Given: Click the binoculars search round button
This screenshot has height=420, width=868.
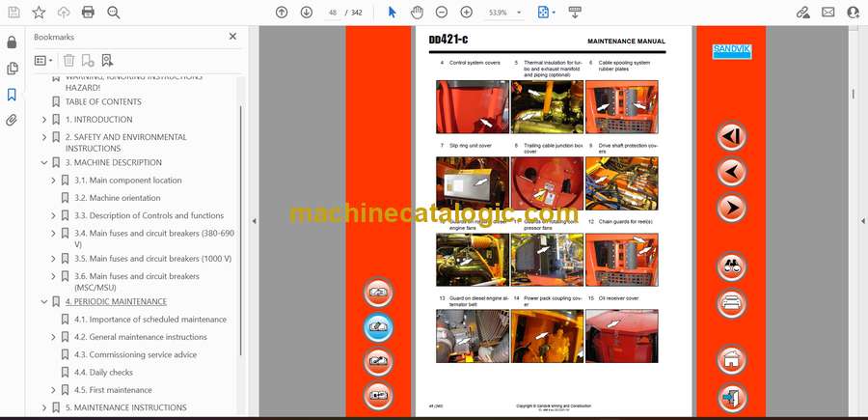Looking at the screenshot, I should click(731, 266).
